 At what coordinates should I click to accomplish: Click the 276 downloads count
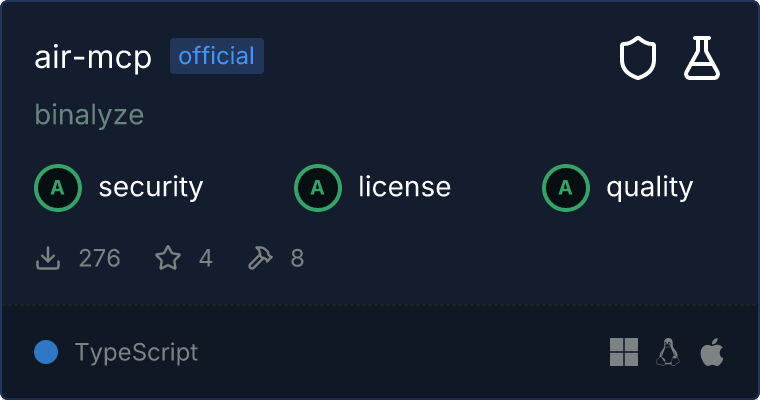pyautogui.click(x=99, y=258)
